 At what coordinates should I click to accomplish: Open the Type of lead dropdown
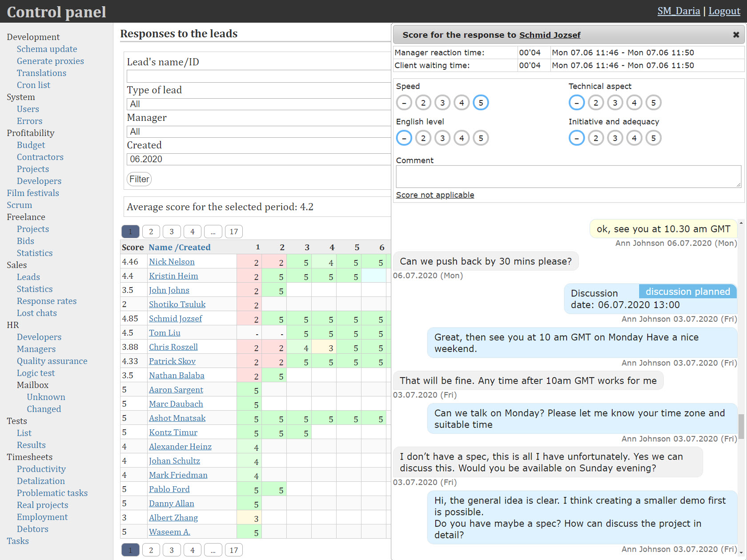point(258,104)
